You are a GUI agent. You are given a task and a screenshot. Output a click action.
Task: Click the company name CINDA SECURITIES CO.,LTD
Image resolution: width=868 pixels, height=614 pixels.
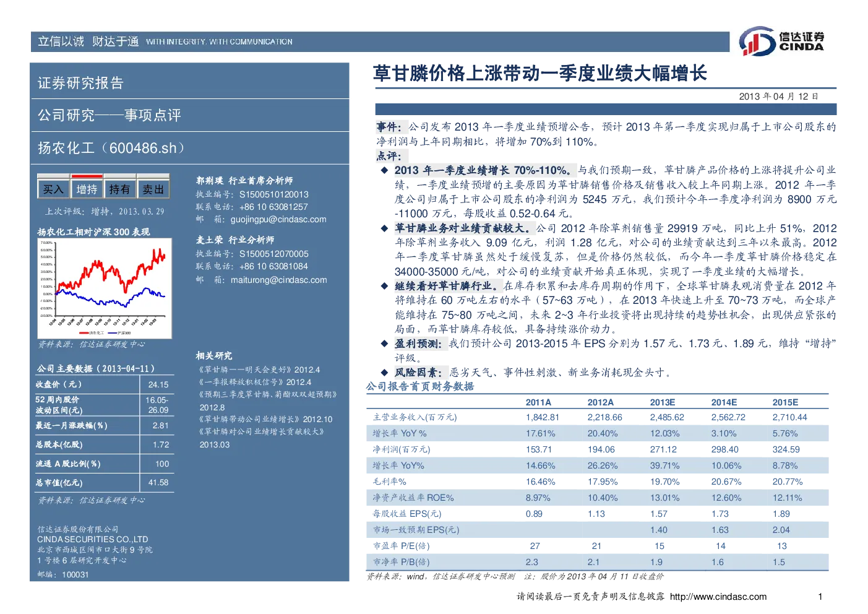93,539
